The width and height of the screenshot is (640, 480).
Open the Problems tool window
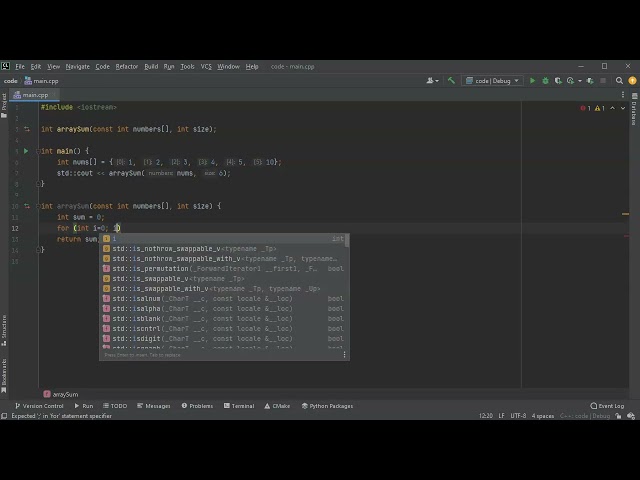pyautogui.click(x=197, y=406)
